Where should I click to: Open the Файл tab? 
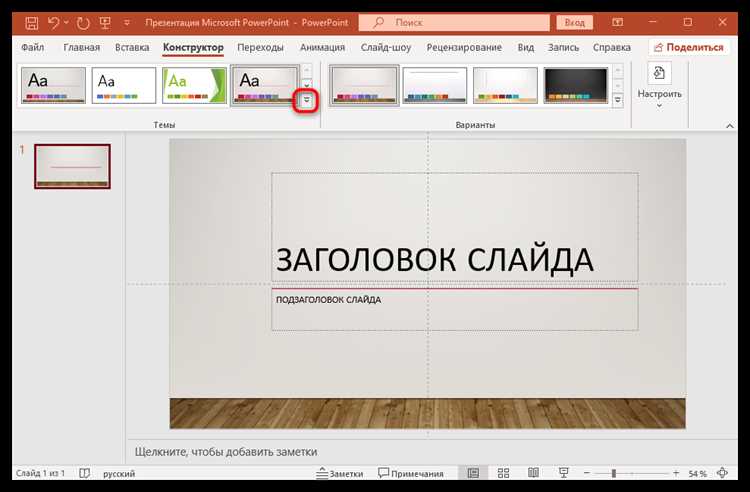pyautogui.click(x=33, y=47)
